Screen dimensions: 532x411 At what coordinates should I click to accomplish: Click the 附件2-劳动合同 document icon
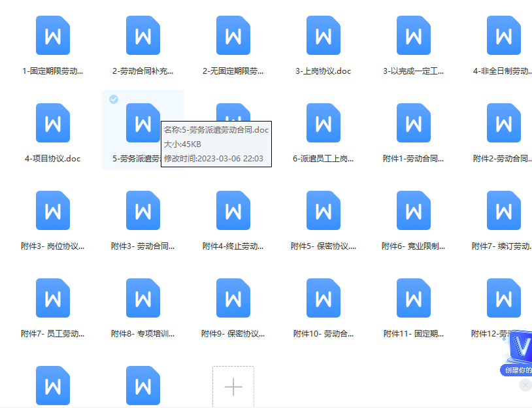(504, 123)
